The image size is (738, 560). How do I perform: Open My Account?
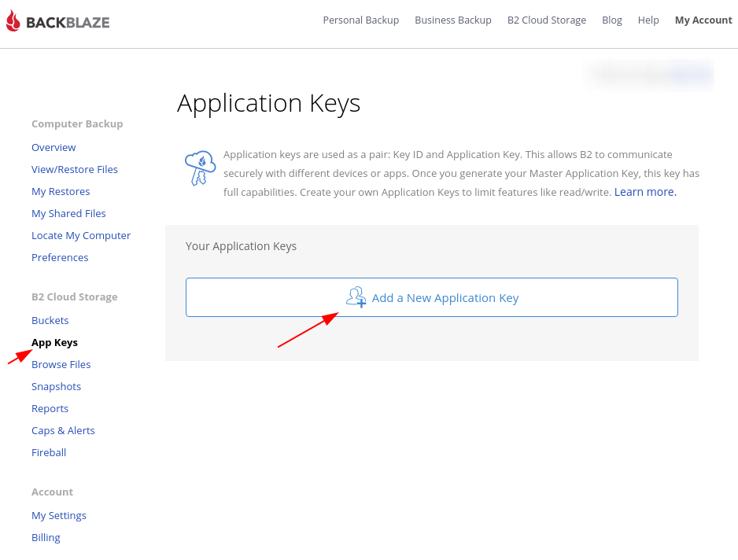pos(703,20)
